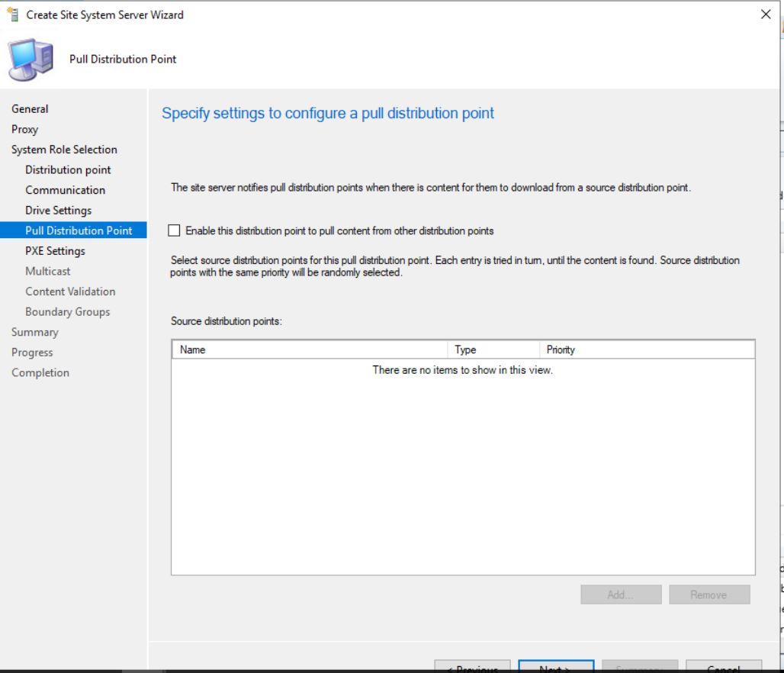Select the highlighted Pull Distribution Point step
Screen dimensions: 784x673
79,230
